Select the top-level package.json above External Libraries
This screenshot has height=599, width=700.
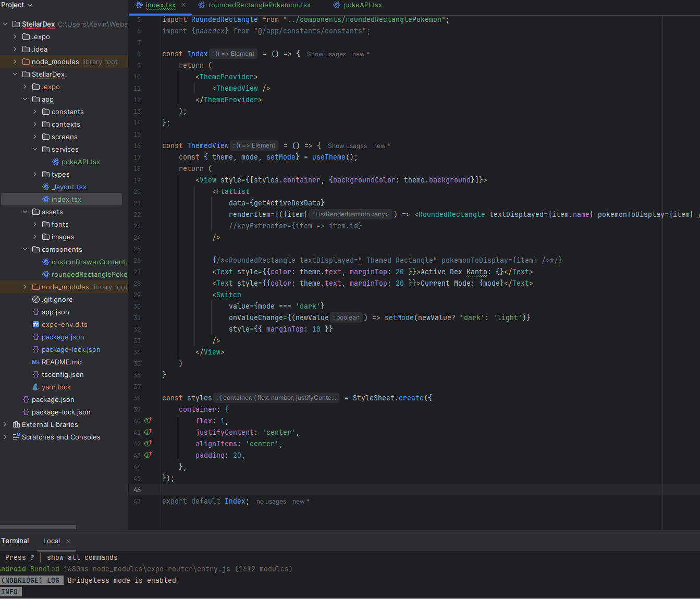53,399
